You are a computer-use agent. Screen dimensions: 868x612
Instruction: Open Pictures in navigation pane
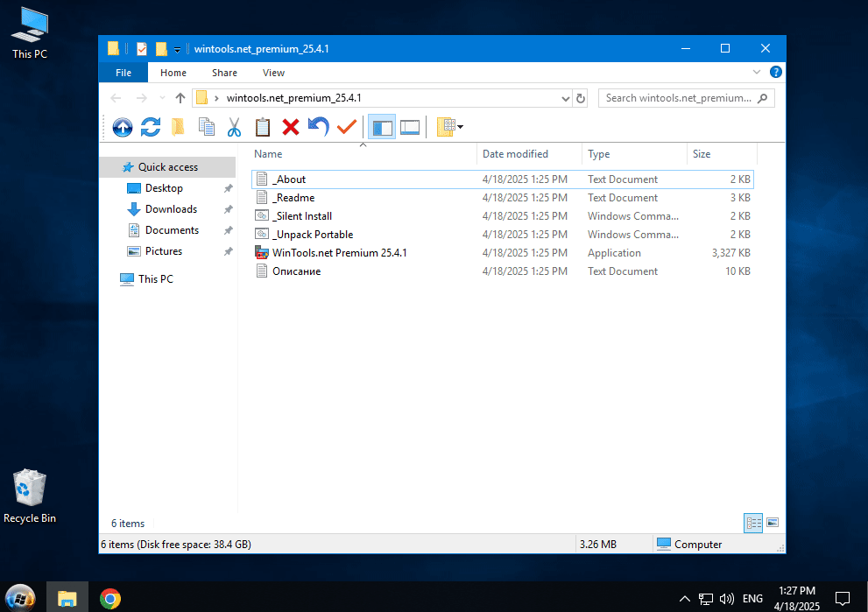(163, 251)
